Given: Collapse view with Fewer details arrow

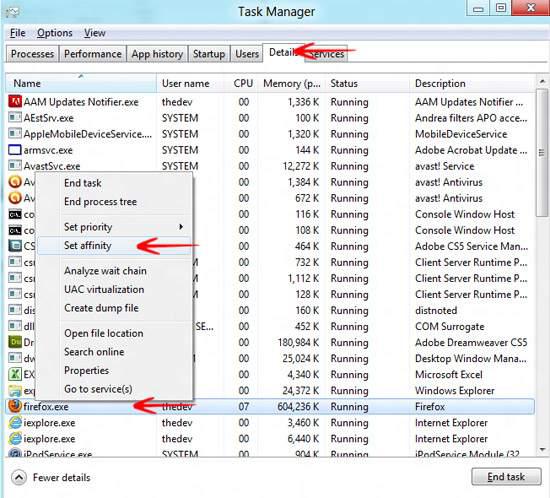Looking at the screenshot, I should pos(19,477).
